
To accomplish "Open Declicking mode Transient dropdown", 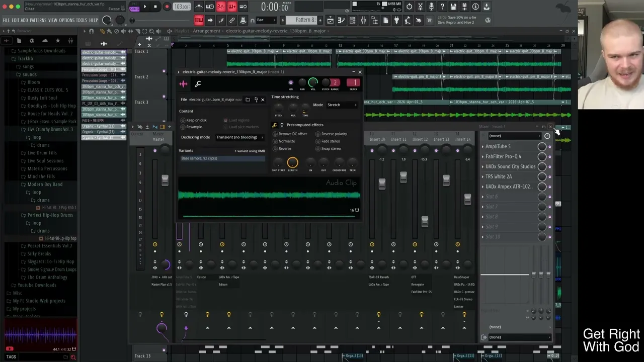I will tap(239, 137).
